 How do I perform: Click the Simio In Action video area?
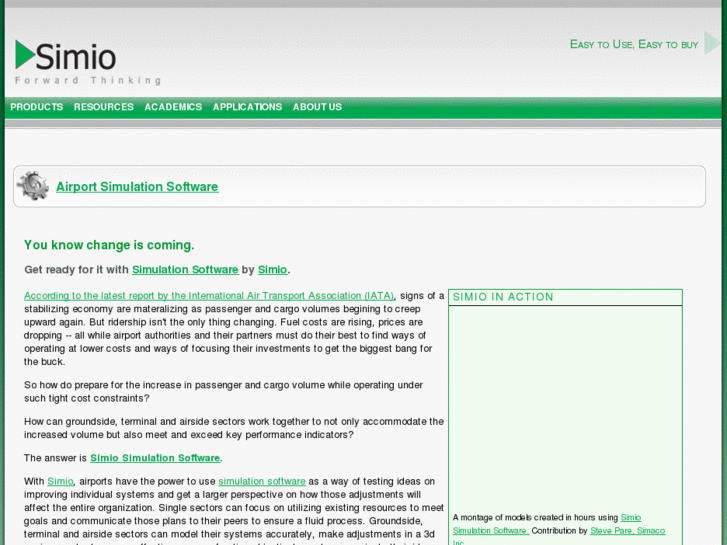565,408
